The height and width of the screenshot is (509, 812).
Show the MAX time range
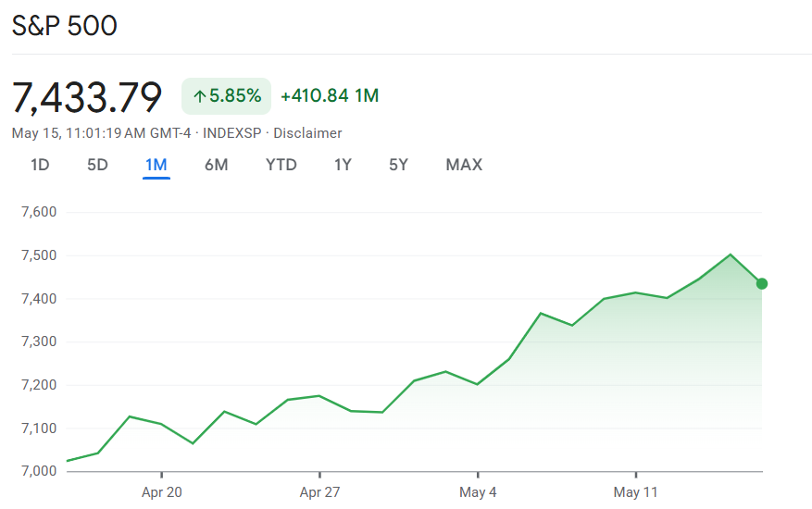pyautogui.click(x=464, y=165)
